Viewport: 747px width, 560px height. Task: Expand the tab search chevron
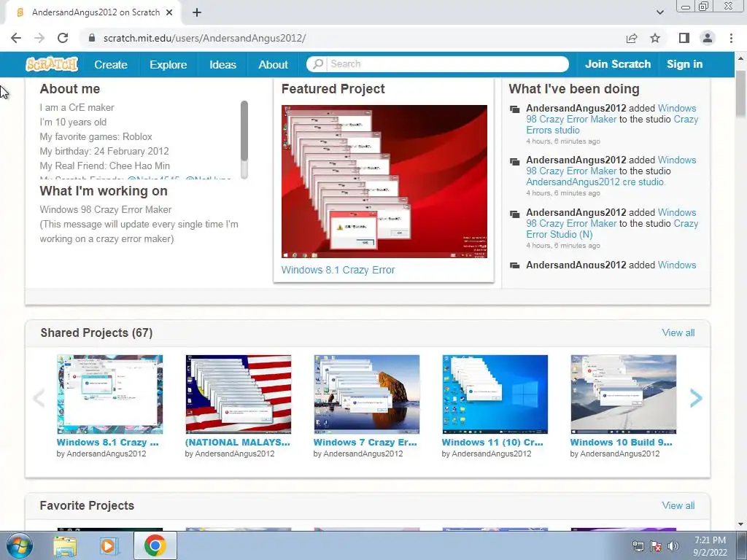point(659,12)
